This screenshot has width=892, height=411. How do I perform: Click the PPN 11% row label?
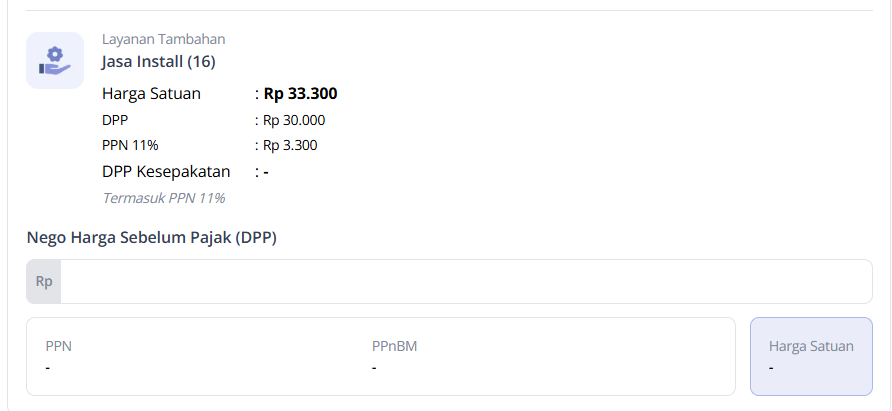[130, 145]
